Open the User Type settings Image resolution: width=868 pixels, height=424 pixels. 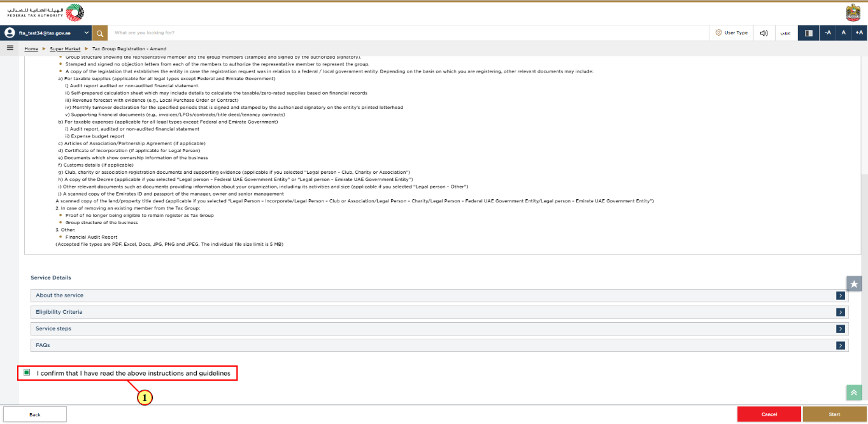tap(731, 32)
